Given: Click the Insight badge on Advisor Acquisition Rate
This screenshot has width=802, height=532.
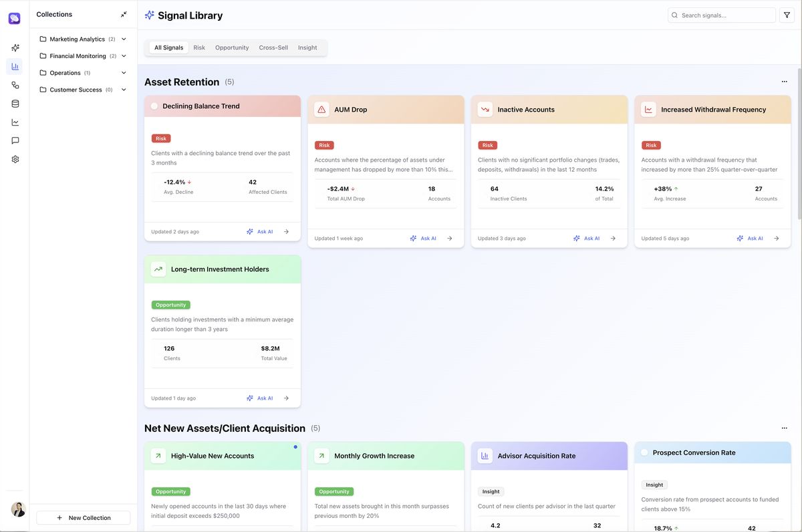Looking at the screenshot, I should pos(491,491).
